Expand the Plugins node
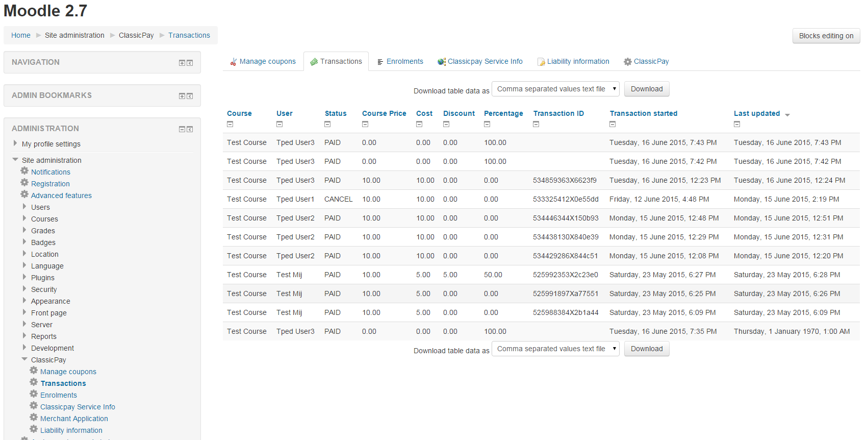This screenshot has width=868, height=440. 24,277
